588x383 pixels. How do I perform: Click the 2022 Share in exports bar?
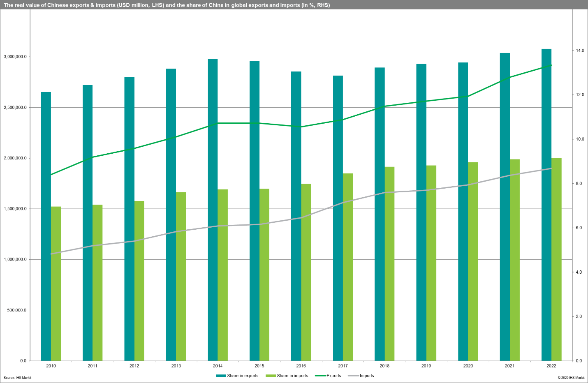[x=546, y=205]
